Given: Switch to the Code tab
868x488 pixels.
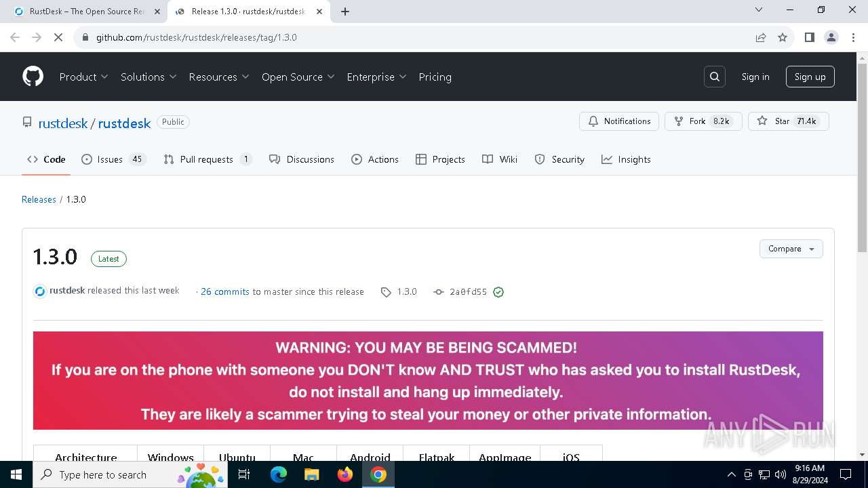Looking at the screenshot, I should pos(46,159).
